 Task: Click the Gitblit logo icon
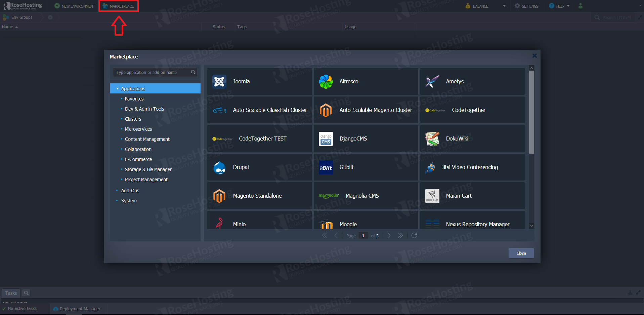pyautogui.click(x=326, y=167)
